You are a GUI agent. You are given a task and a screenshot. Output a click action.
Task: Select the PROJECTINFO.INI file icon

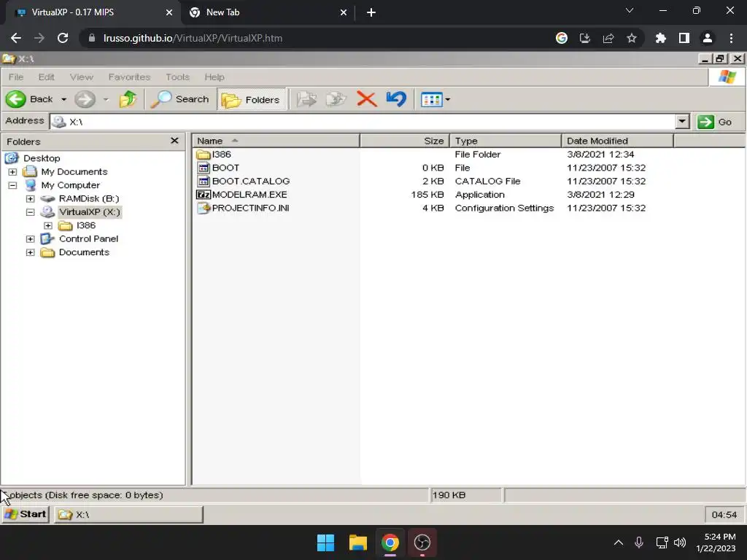click(x=204, y=208)
